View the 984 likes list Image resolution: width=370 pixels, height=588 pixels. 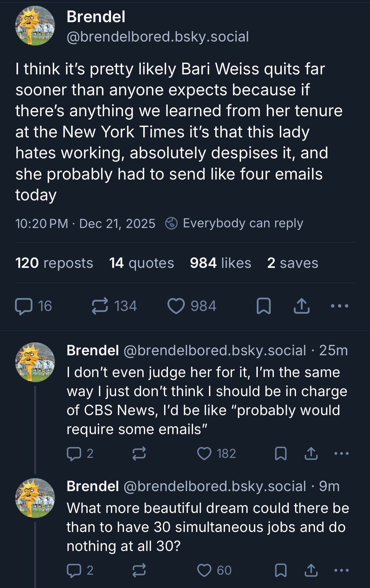tap(220, 263)
